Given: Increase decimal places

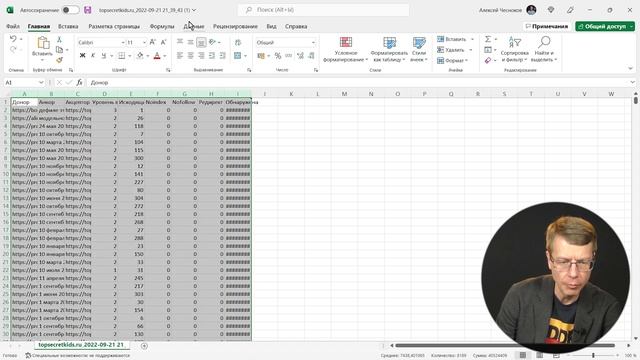Looking at the screenshot, I should pyautogui.click(x=300, y=56).
